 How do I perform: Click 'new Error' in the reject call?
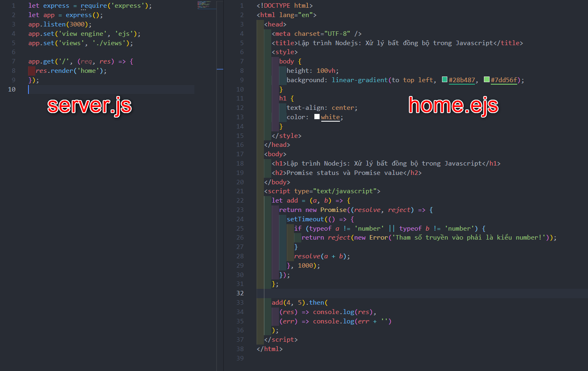coord(371,238)
